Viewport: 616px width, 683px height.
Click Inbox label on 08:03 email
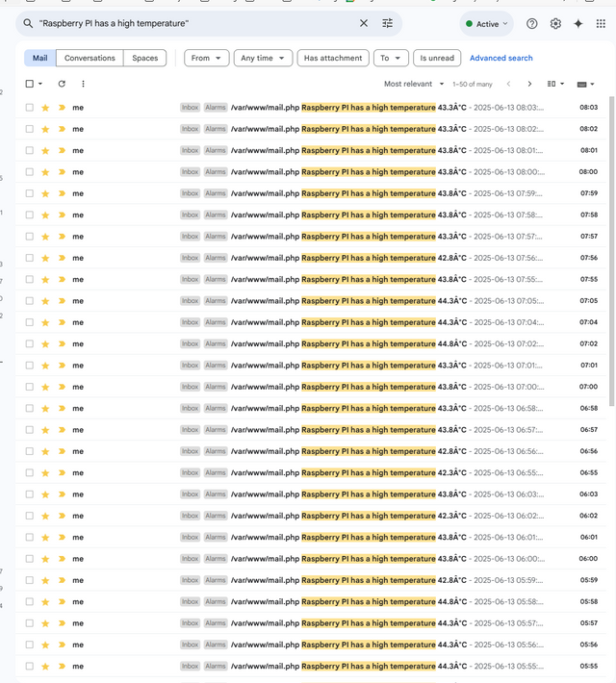tap(190, 107)
